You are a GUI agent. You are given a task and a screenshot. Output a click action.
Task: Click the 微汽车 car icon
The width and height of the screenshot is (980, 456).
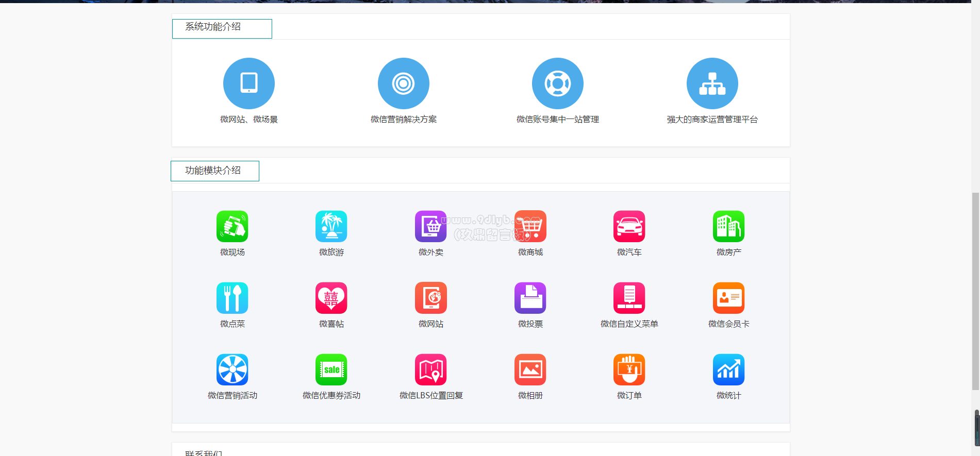coord(629,226)
